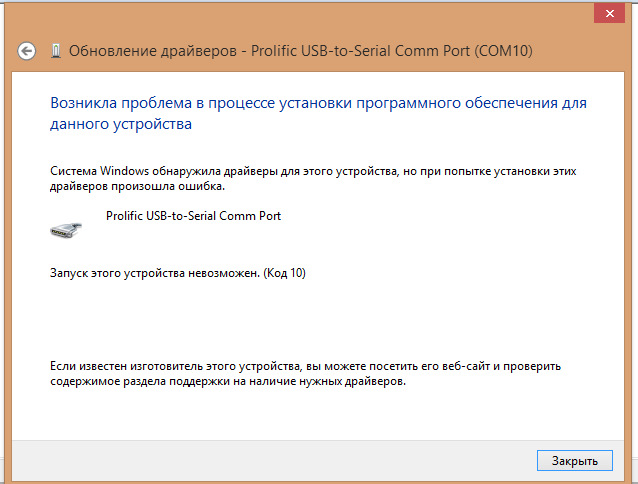
Task: Click the "Запуск этого устройства невозможен." message
Action: [154, 272]
